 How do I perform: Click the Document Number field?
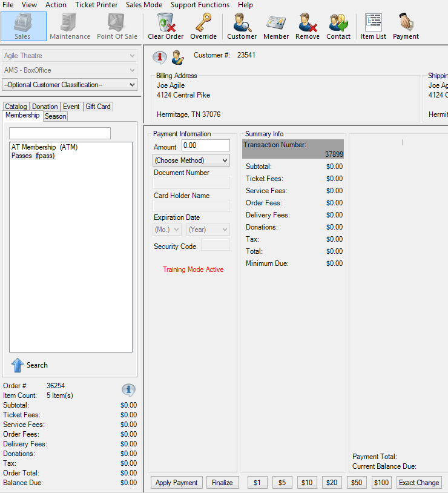pos(191,183)
